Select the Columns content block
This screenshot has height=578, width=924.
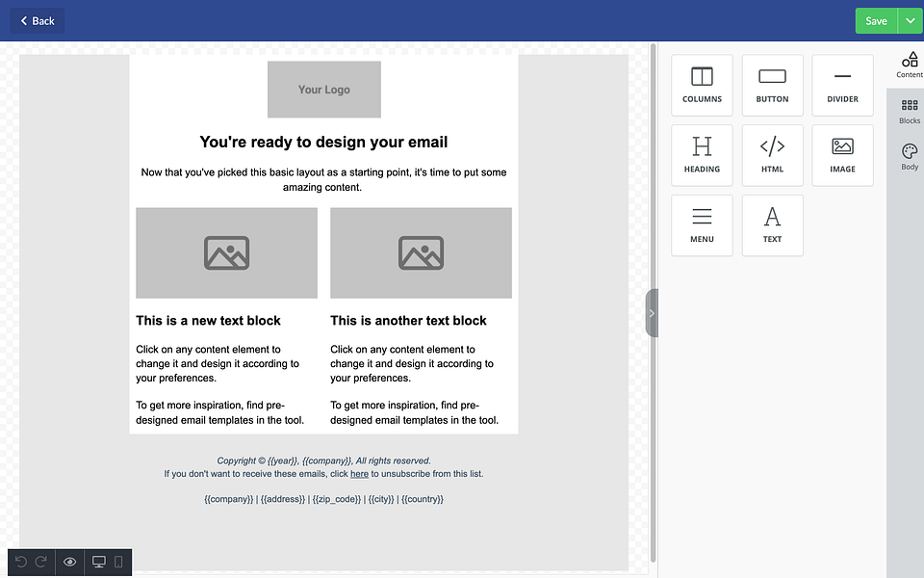pos(702,85)
